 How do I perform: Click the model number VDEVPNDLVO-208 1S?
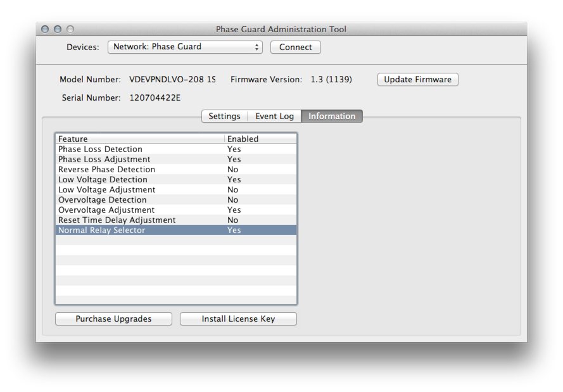pyautogui.click(x=172, y=79)
